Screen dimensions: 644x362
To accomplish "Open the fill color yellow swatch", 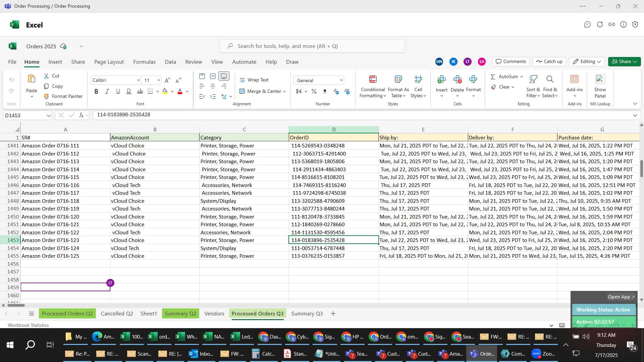I will click(165, 91).
